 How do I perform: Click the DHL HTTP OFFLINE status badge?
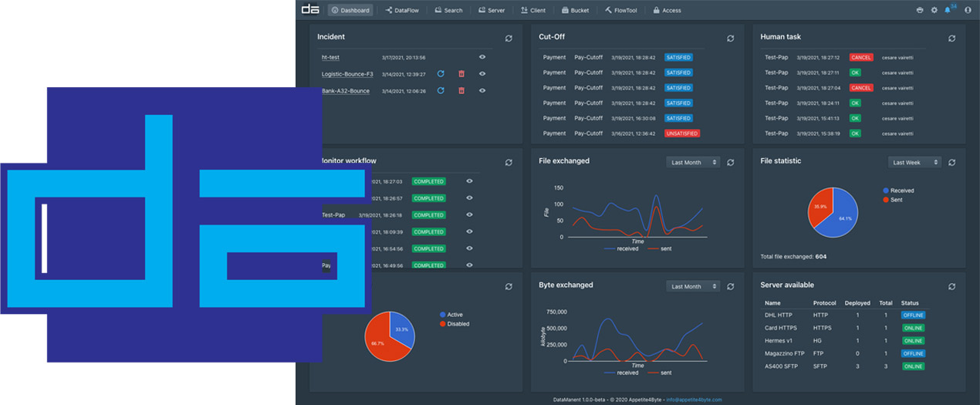coord(913,316)
